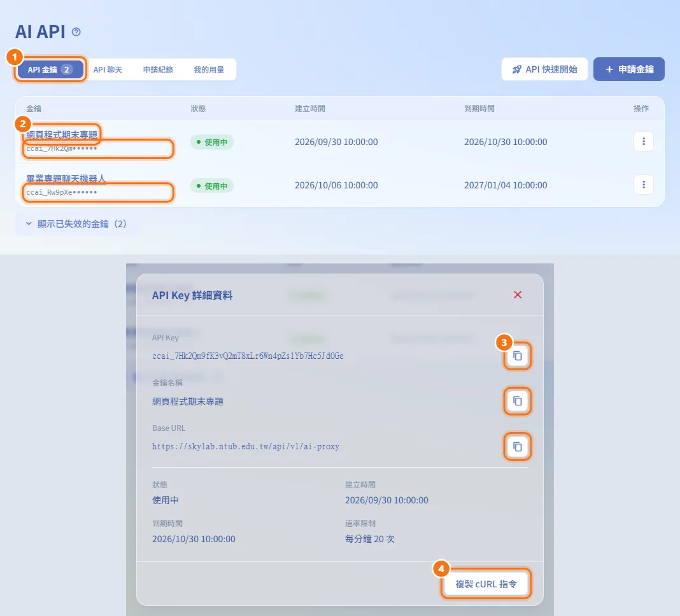Open the 申請紀錄 tab

[x=159, y=70]
